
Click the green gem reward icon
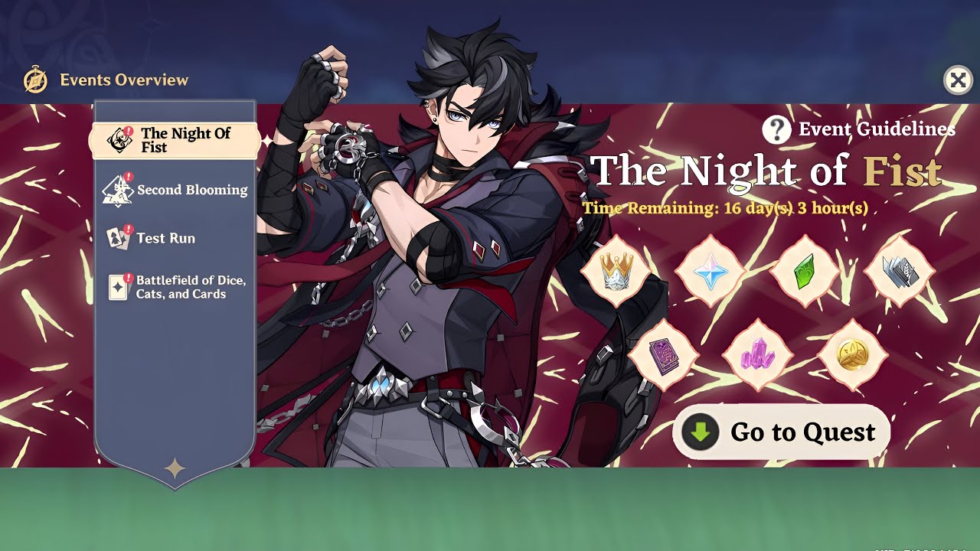(805, 271)
